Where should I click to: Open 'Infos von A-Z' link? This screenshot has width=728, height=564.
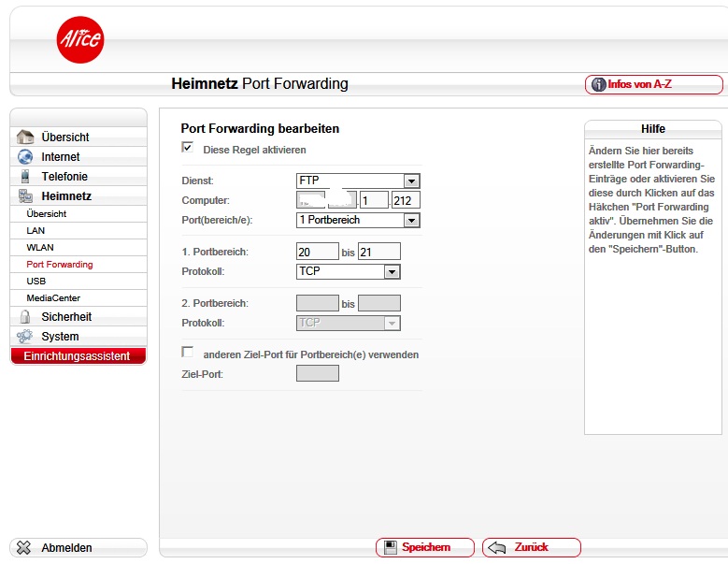click(653, 84)
